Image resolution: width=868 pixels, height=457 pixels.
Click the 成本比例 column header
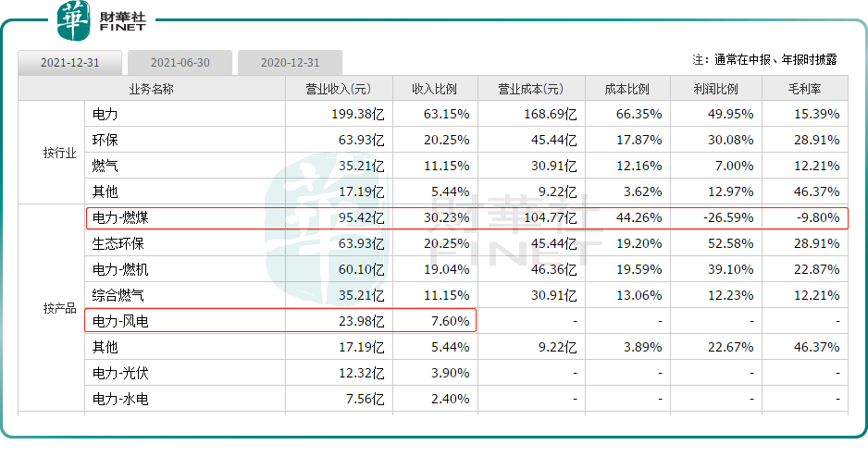point(627,89)
